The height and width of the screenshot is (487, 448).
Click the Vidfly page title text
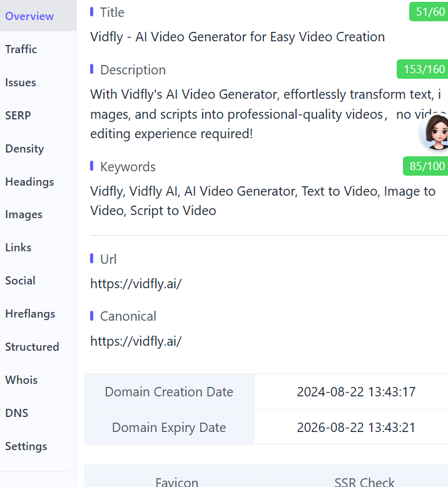[238, 37]
